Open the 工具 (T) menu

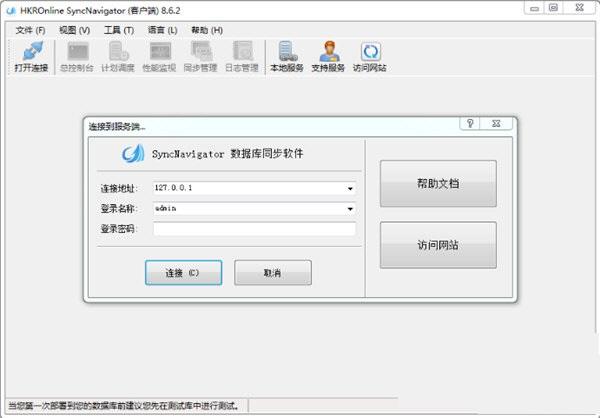pyautogui.click(x=119, y=30)
